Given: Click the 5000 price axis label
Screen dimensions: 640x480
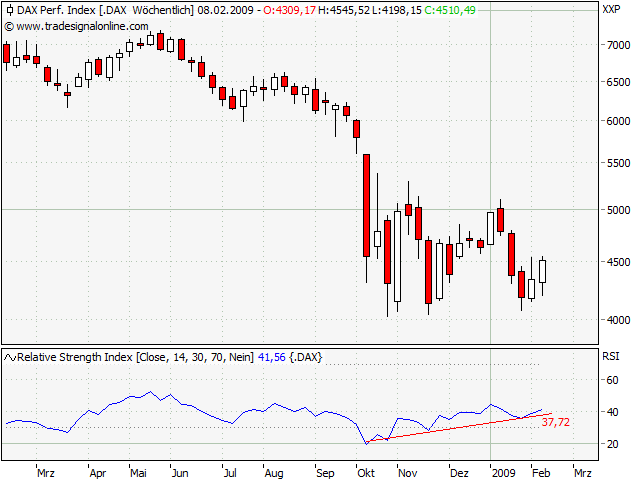Looking at the screenshot, I should 618,210.
